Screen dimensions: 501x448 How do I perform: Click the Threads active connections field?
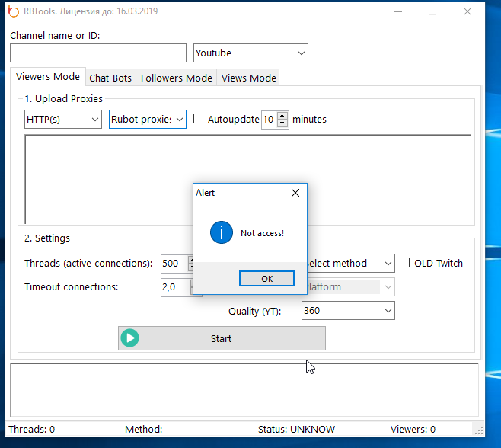[x=174, y=264]
